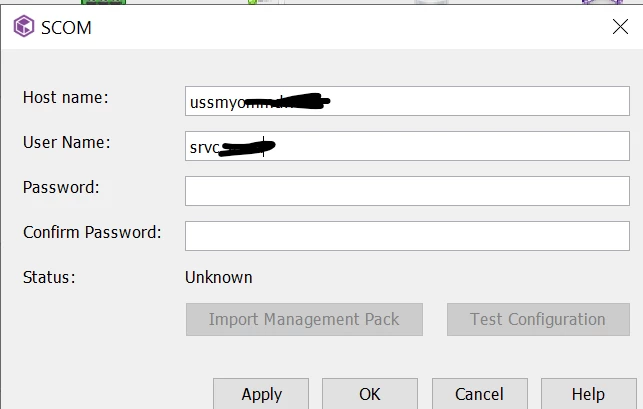Open Help for this dialog
This screenshot has width=643, height=409.
pos(588,394)
